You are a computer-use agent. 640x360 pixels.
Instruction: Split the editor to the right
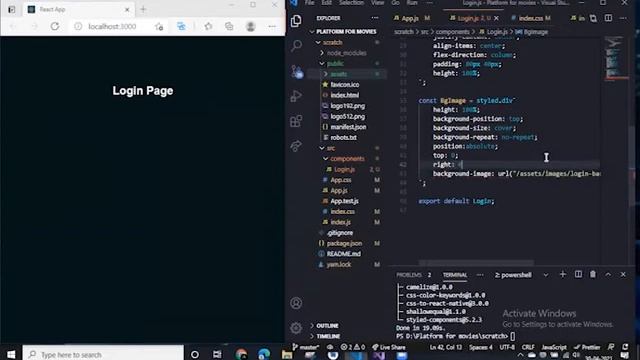(608, 18)
